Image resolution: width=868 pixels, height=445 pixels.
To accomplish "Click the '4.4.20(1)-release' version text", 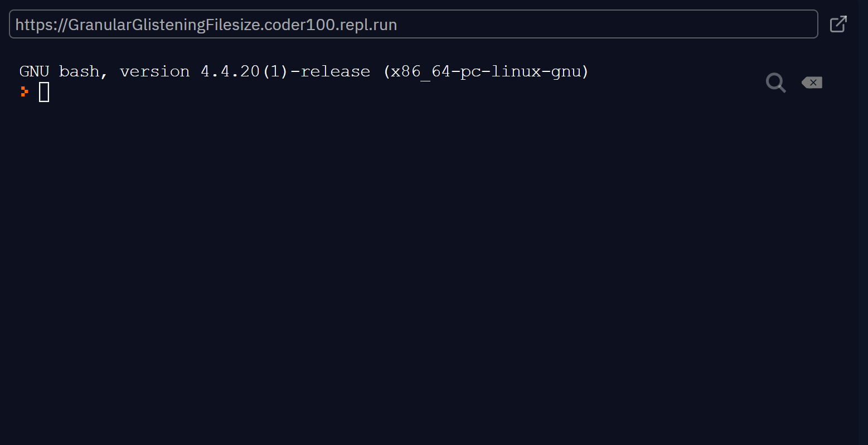I will pyautogui.click(x=285, y=71).
